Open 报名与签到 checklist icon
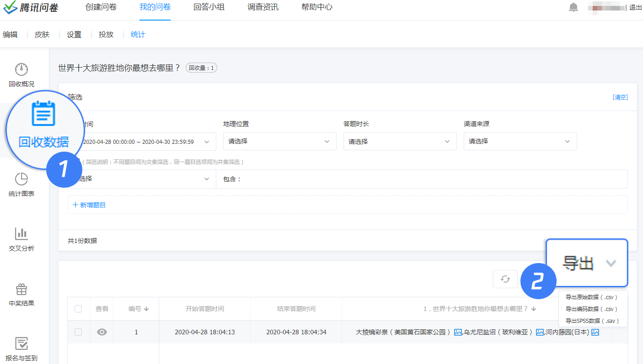 (x=21, y=343)
